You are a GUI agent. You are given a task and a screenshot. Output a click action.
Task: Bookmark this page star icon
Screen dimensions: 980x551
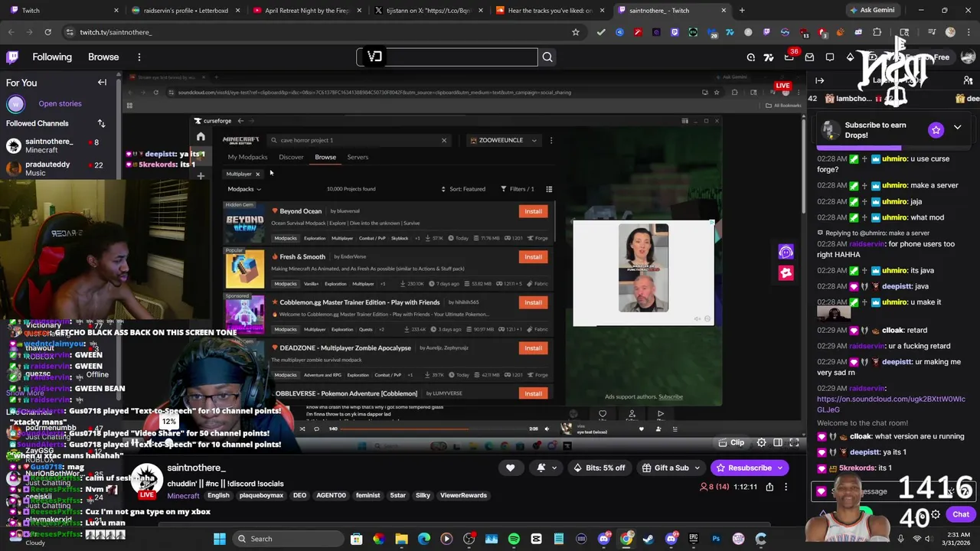pyautogui.click(x=576, y=32)
